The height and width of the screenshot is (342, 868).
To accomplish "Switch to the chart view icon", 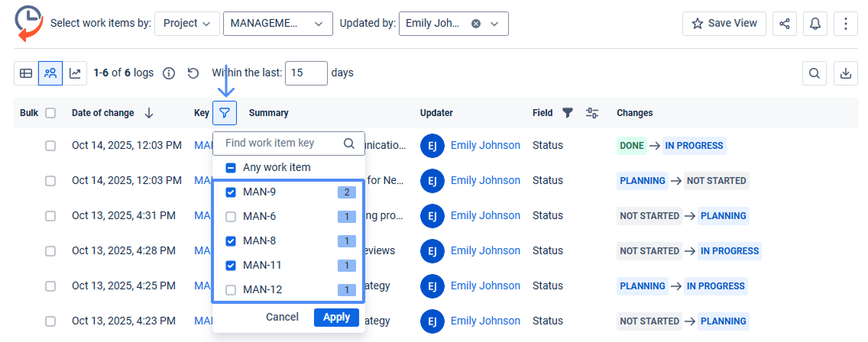I will tap(75, 73).
